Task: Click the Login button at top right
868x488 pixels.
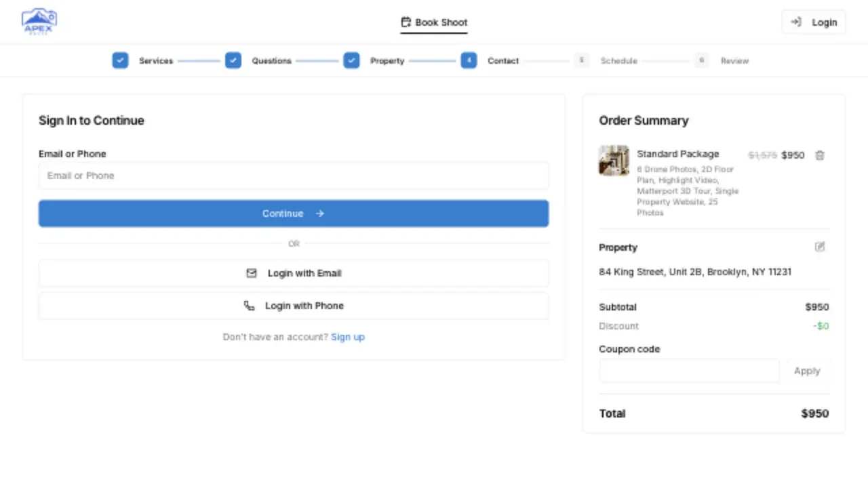Action: 814,22
